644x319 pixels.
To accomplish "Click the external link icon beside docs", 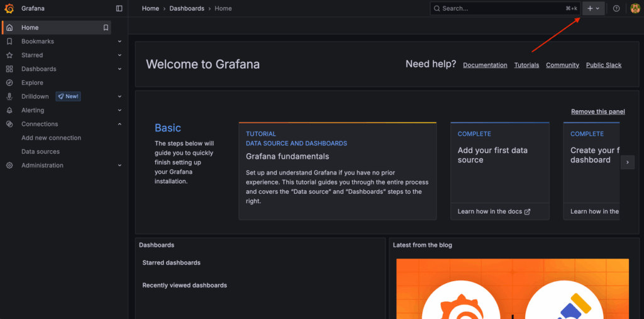I will [528, 211].
